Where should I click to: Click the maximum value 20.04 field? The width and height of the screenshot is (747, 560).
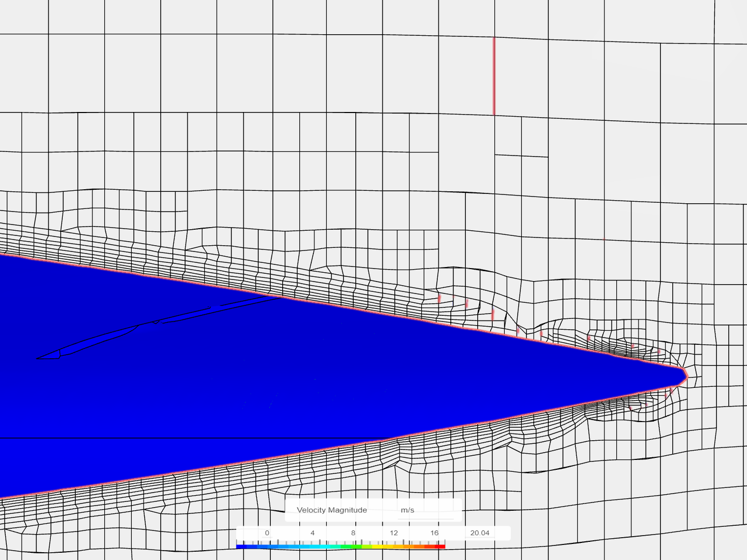pyautogui.click(x=480, y=533)
